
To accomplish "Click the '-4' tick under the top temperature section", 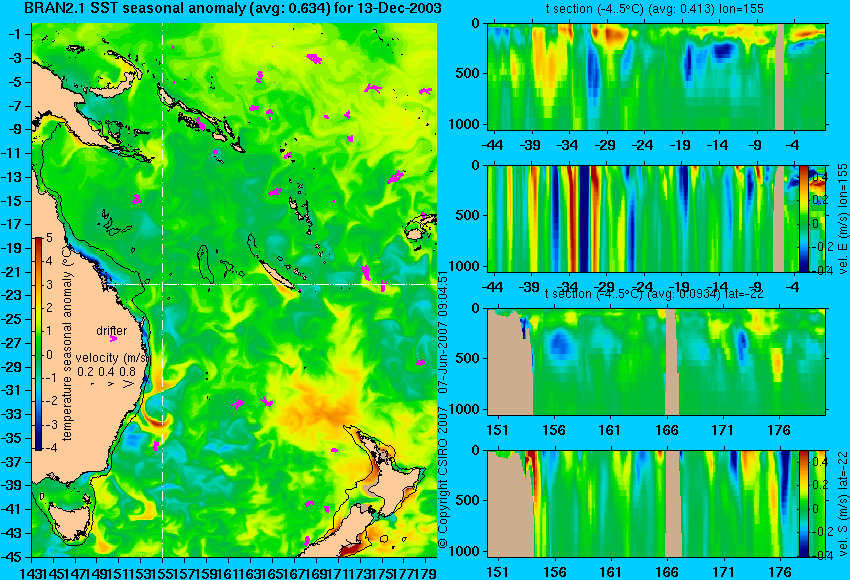I will click(x=794, y=145).
